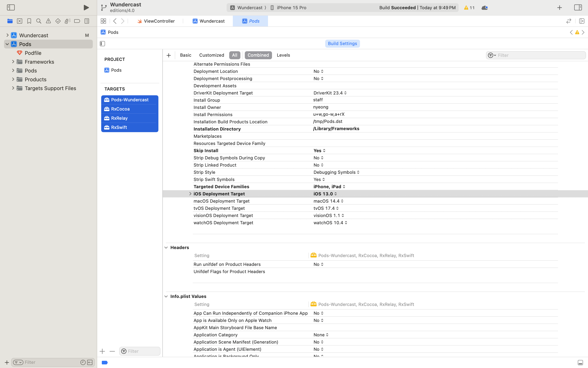
Task: Expand Targets Support Files folder
Action: pos(13,88)
